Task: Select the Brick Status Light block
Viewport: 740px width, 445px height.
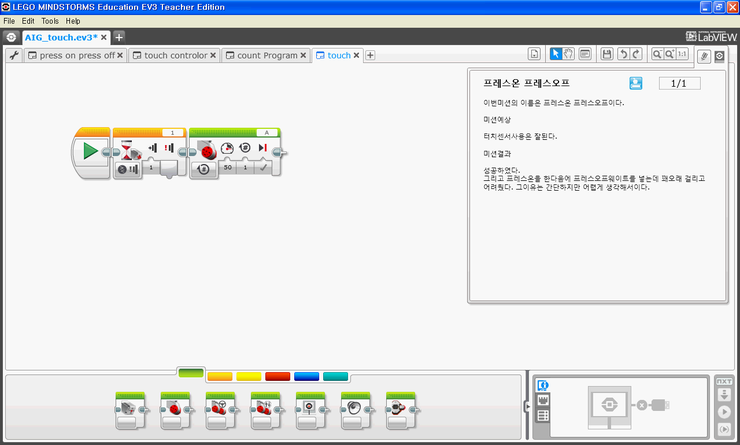Action: [x=400, y=409]
